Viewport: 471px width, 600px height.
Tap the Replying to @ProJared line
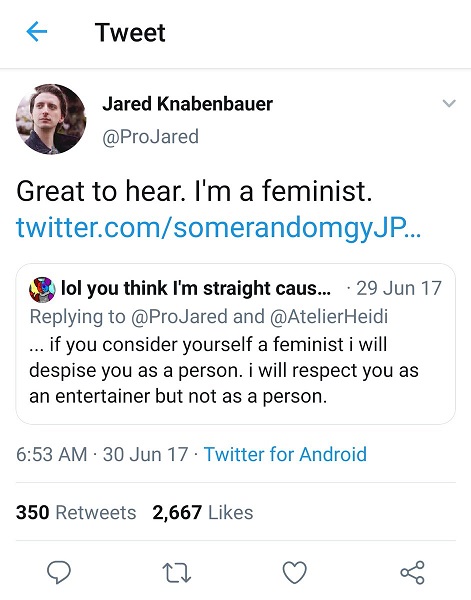pyautogui.click(x=209, y=316)
